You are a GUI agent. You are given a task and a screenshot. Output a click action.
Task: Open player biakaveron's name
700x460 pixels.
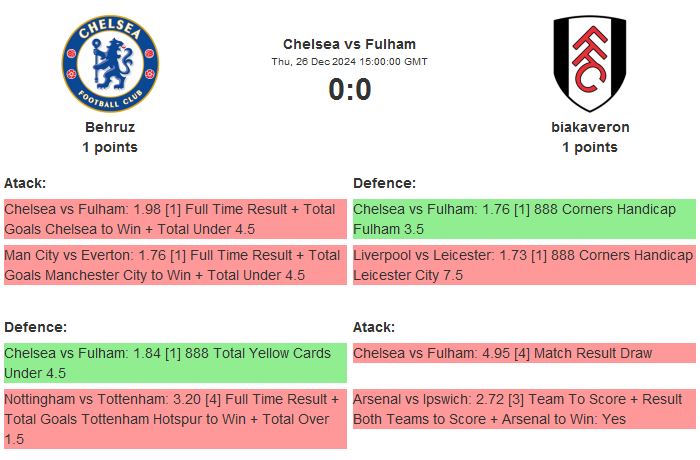point(590,127)
